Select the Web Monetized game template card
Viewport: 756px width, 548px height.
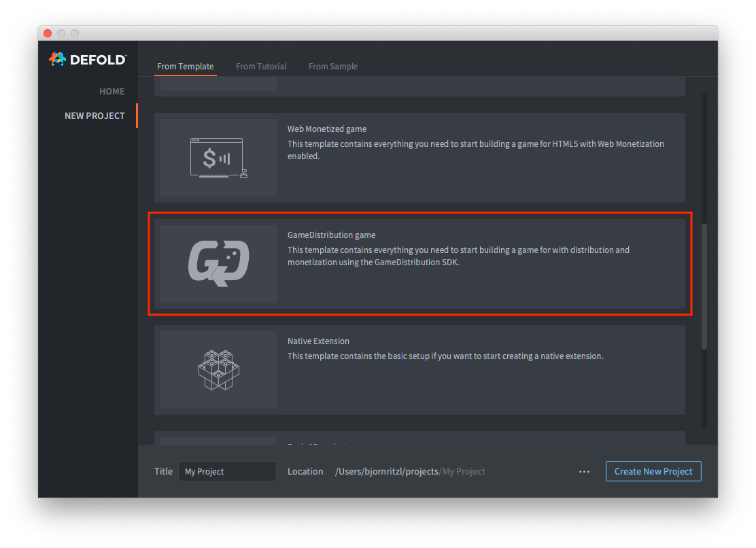point(420,157)
